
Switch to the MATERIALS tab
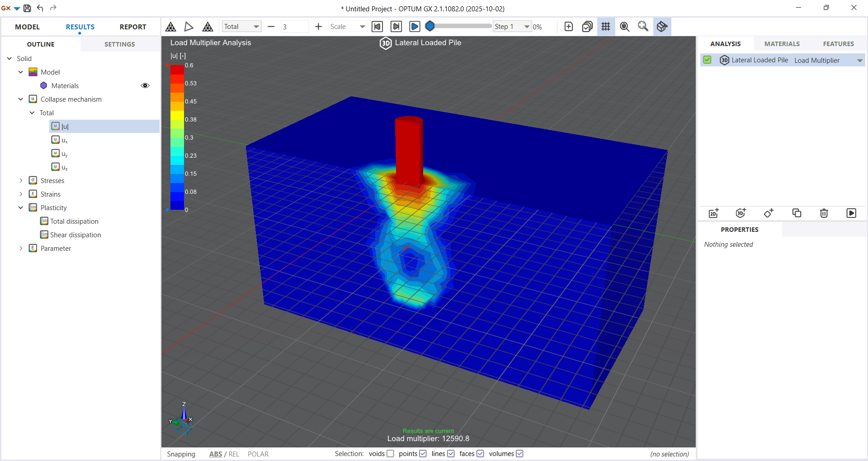(x=782, y=43)
